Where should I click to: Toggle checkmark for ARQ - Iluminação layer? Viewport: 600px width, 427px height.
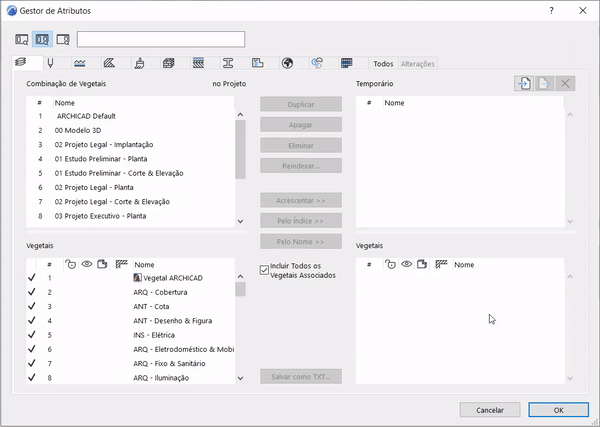[32, 377]
